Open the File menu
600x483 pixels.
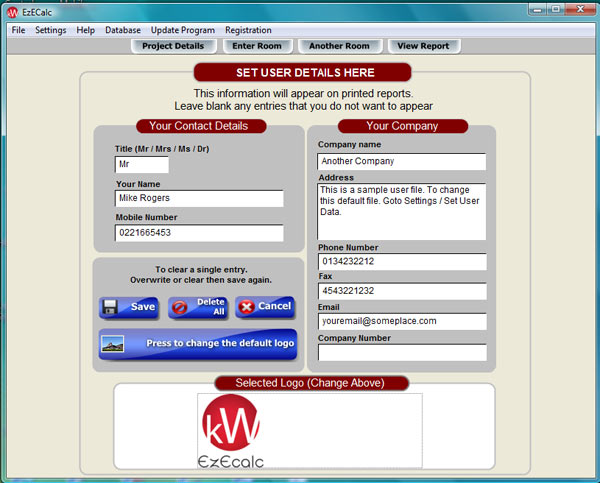[18, 30]
